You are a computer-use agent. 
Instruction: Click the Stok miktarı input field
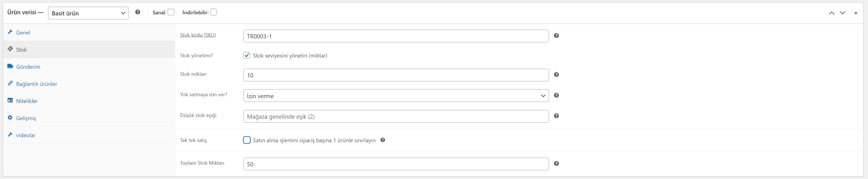coord(396,75)
